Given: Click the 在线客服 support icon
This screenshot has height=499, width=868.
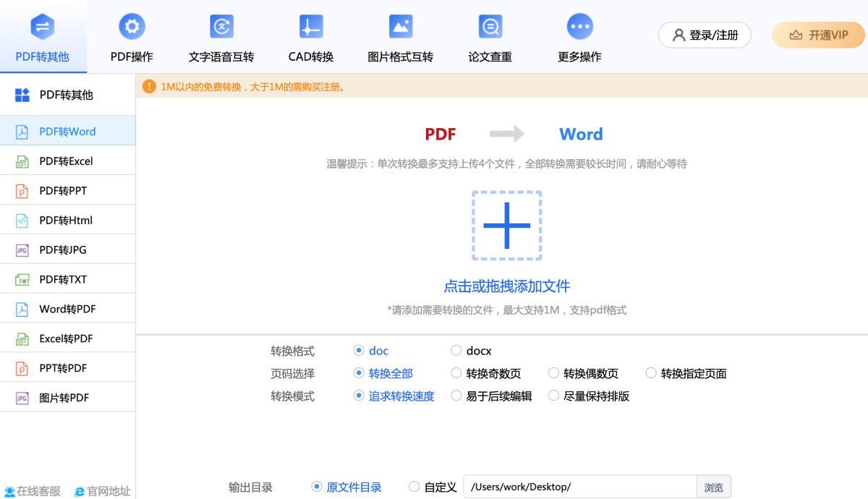Looking at the screenshot, I should (9, 491).
